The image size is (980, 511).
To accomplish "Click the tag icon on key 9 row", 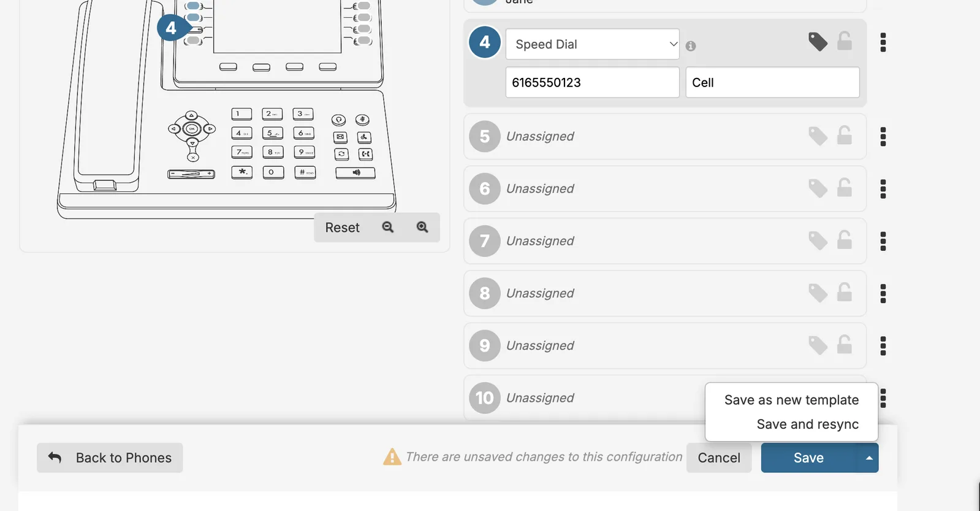I will coord(818,345).
